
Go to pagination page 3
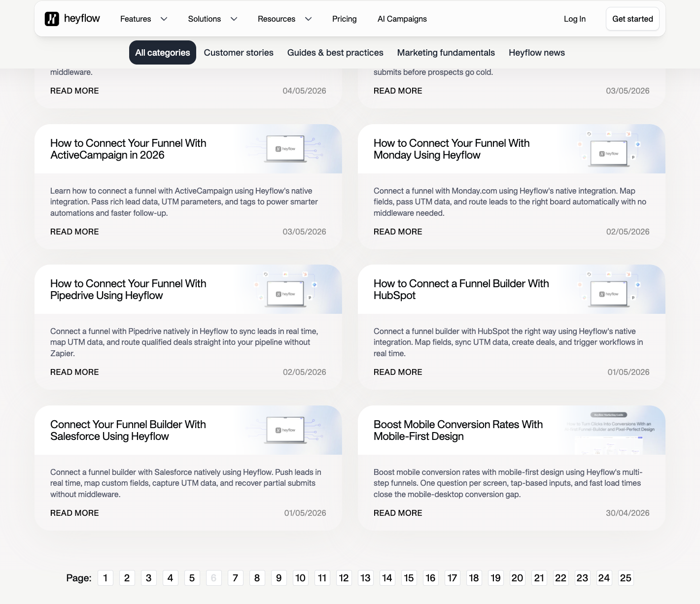149,578
